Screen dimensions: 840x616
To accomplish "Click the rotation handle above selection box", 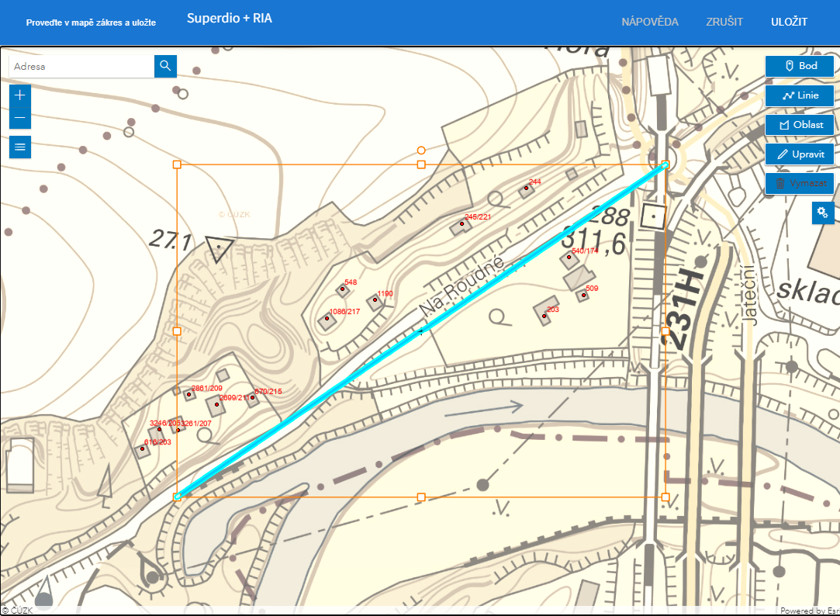I will pyautogui.click(x=421, y=150).
